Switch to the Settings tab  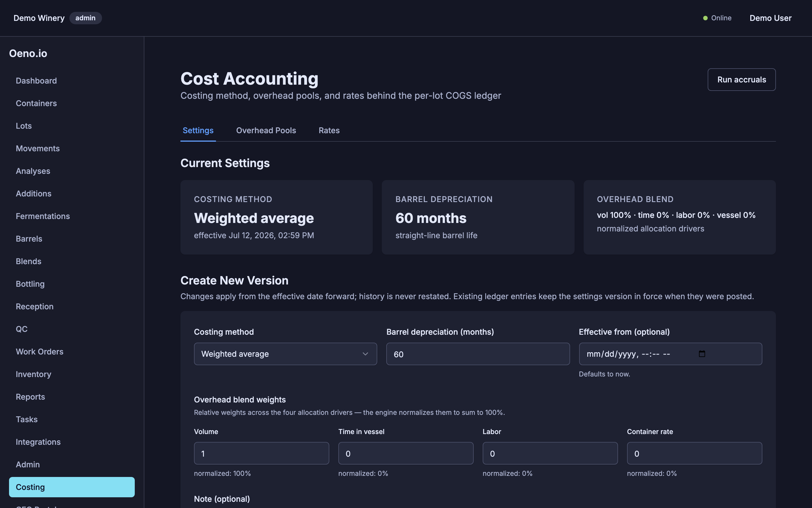[198, 130]
